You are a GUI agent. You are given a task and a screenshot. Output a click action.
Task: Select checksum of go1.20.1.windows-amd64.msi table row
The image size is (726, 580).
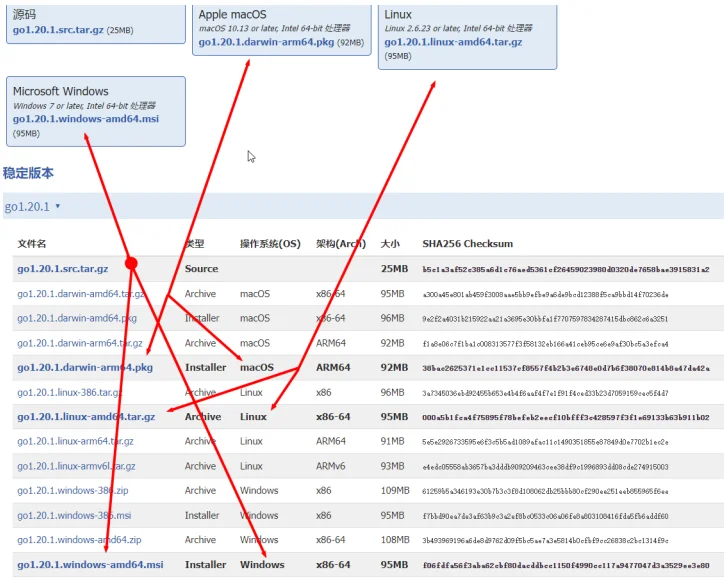(565, 565)
